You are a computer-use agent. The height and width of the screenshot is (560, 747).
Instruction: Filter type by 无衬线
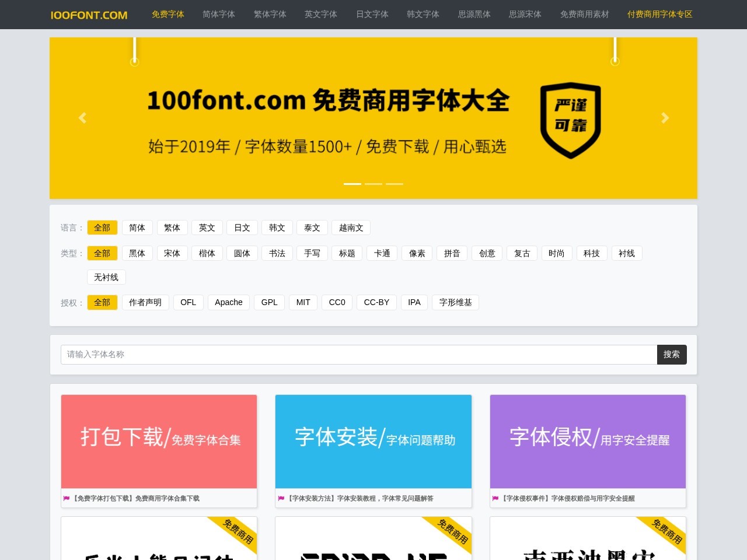(x=106, y=277)
